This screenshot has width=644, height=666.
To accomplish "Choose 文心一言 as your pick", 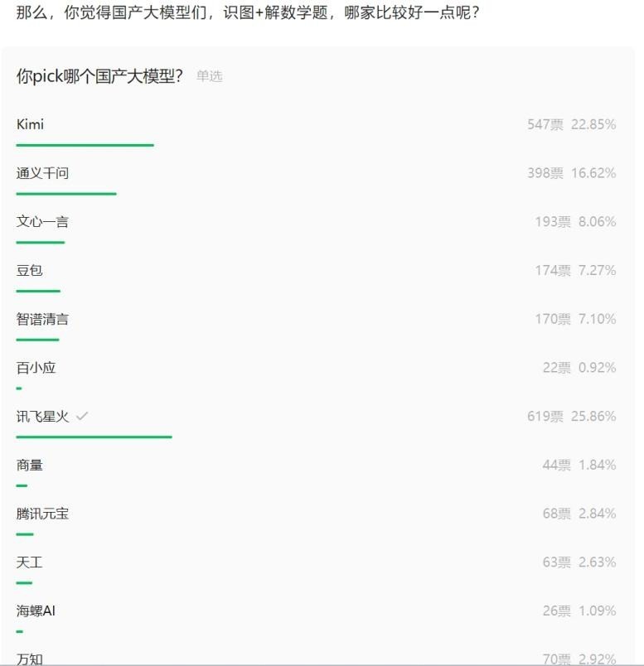I will coord(42,221).
